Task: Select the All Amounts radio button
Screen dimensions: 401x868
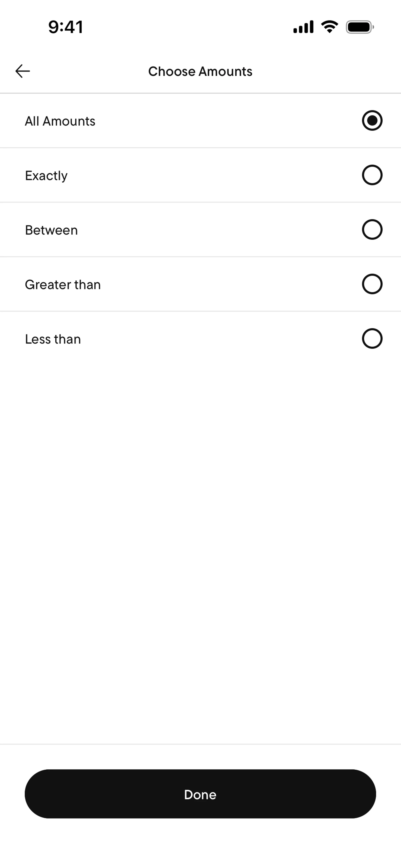Action: coord(372,121)
